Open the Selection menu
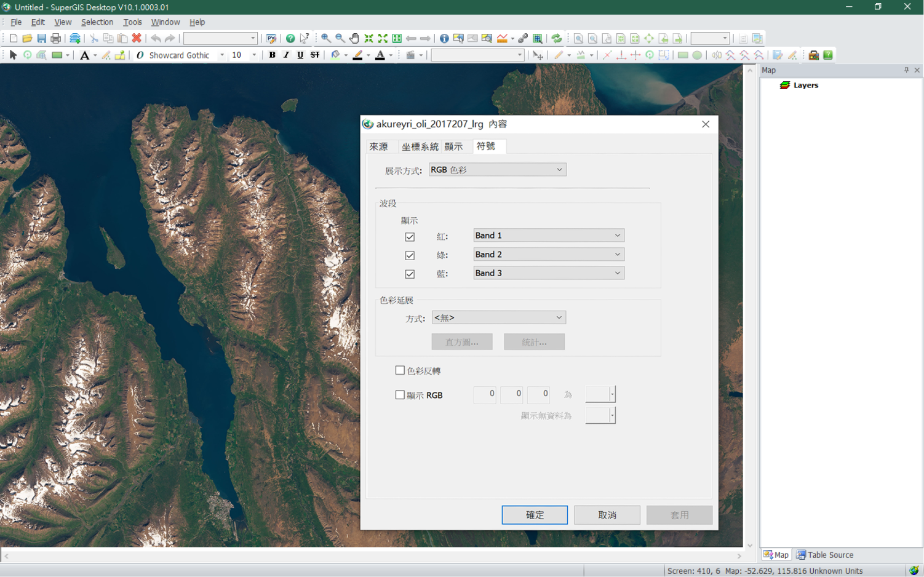 coord(97,22)
